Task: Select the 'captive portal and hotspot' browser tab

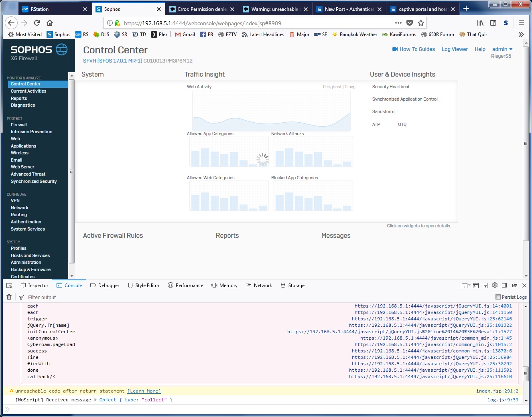Action: click(423, 9)
